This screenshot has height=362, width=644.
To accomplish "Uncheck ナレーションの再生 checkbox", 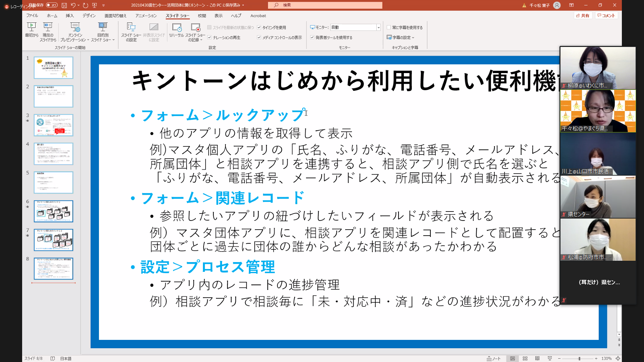I will pos(209,38).
